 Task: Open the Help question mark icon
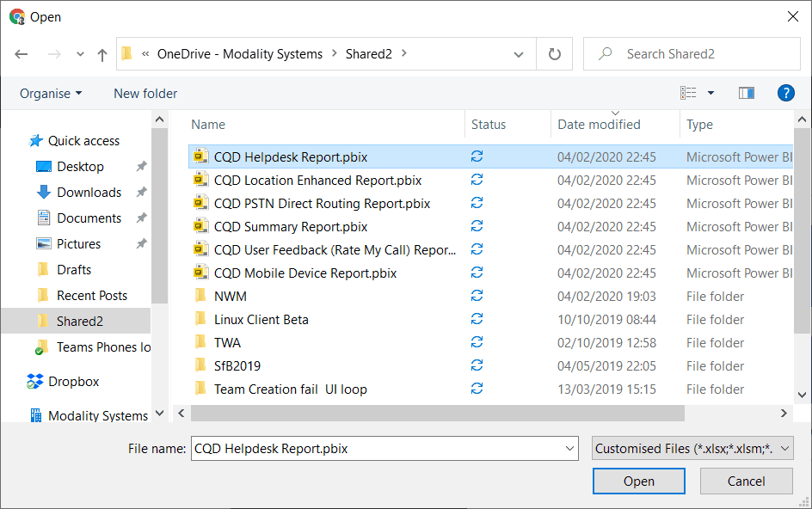(x=784, y=93)
